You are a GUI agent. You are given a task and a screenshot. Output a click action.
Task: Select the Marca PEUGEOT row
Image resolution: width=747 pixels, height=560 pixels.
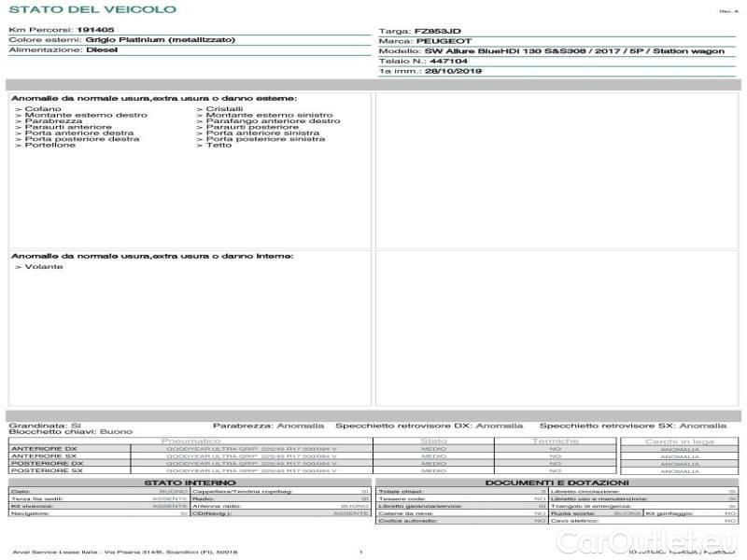point(421,41)
